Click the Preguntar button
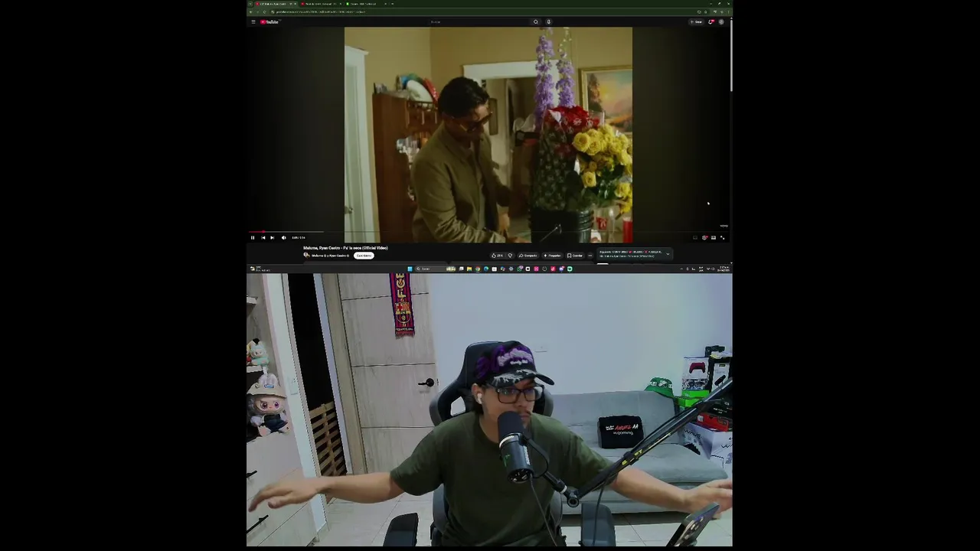The width and height of the screenshot is (980, 551). 552,256
